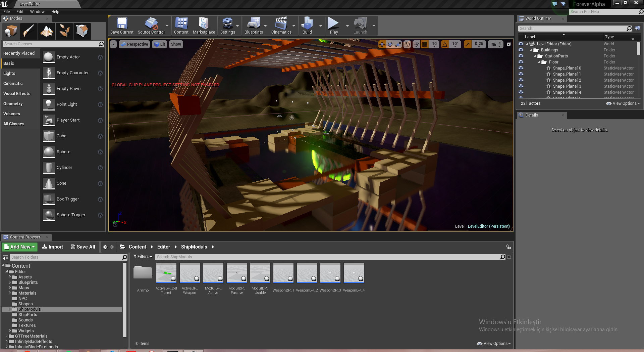Viewport: 644px width, 352px height.
Task: Open Source Control toolbar icon
Action: (x=151, y=26)
